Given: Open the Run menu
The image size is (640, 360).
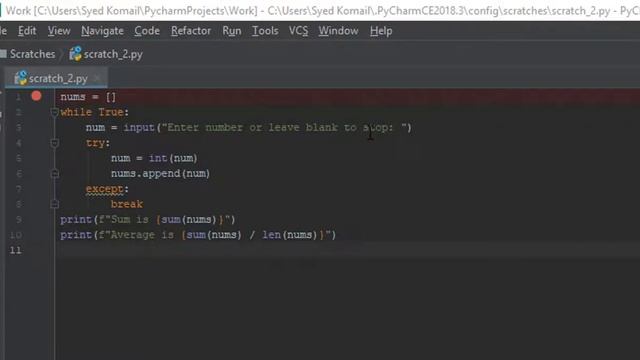Looking at the screenshot, I should [x=231, y=31].
